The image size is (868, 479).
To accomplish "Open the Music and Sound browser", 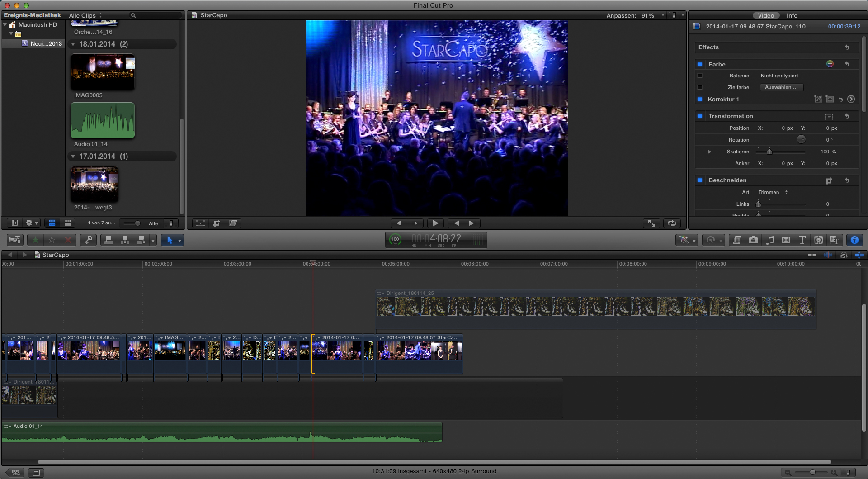I will click(x=769, y=240).
